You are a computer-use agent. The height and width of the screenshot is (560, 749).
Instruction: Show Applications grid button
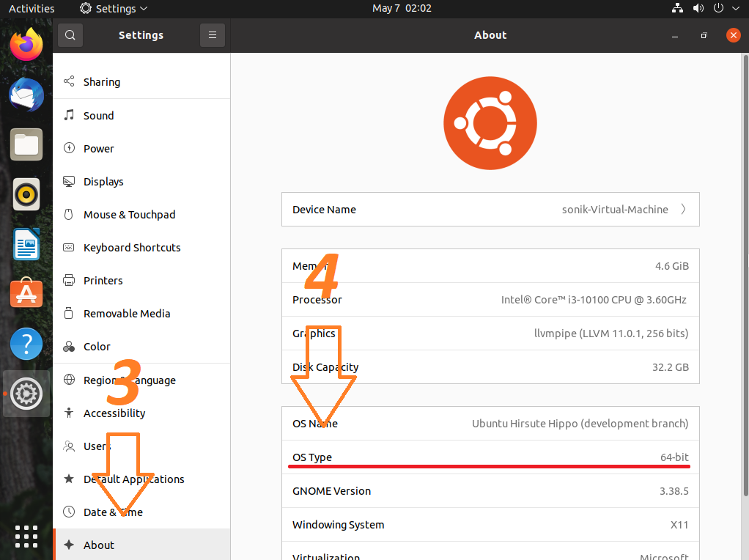click(x=26, y=537)
